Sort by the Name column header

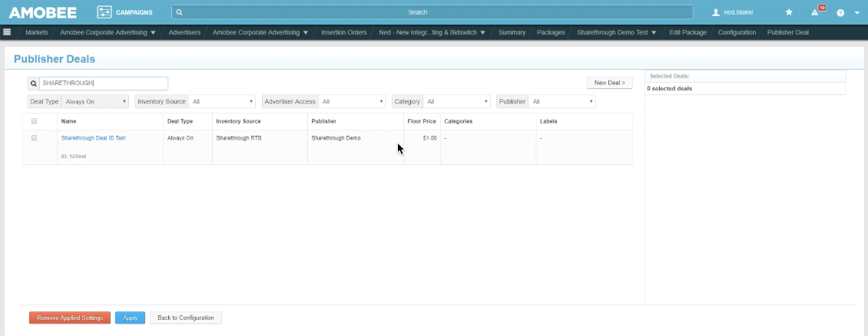[x=68, y=121]
